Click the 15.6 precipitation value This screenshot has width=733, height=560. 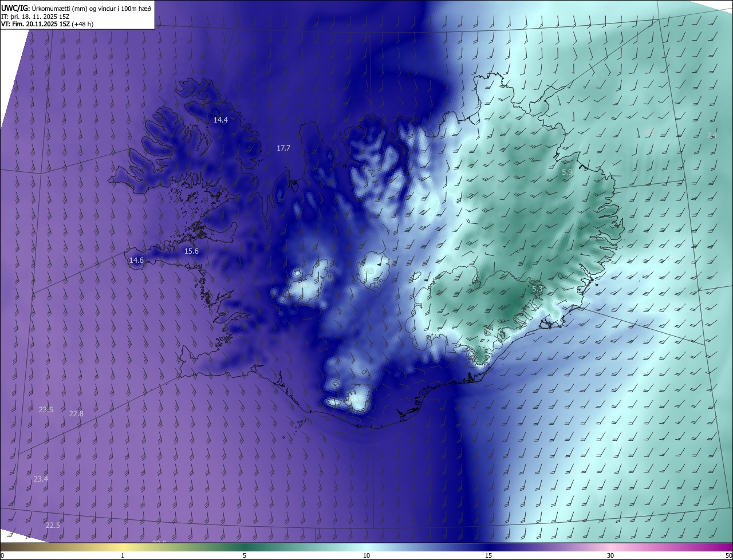(191, 251)
